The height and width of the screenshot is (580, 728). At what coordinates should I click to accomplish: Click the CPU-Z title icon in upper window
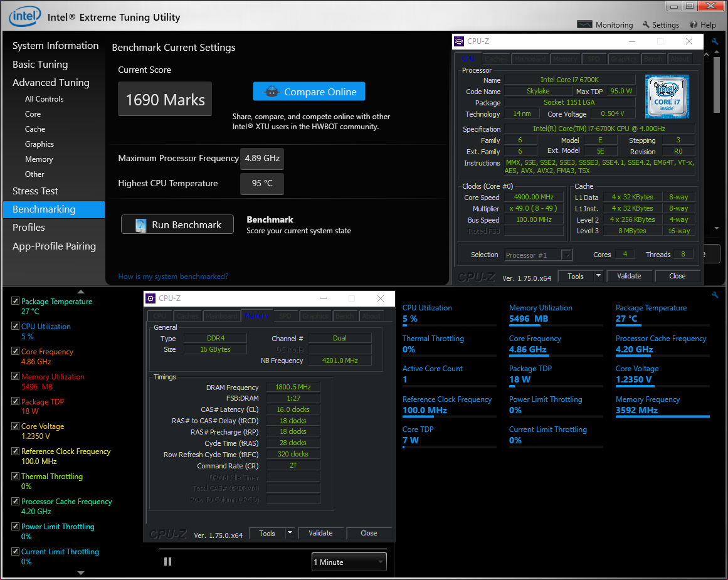click(459, 41)
